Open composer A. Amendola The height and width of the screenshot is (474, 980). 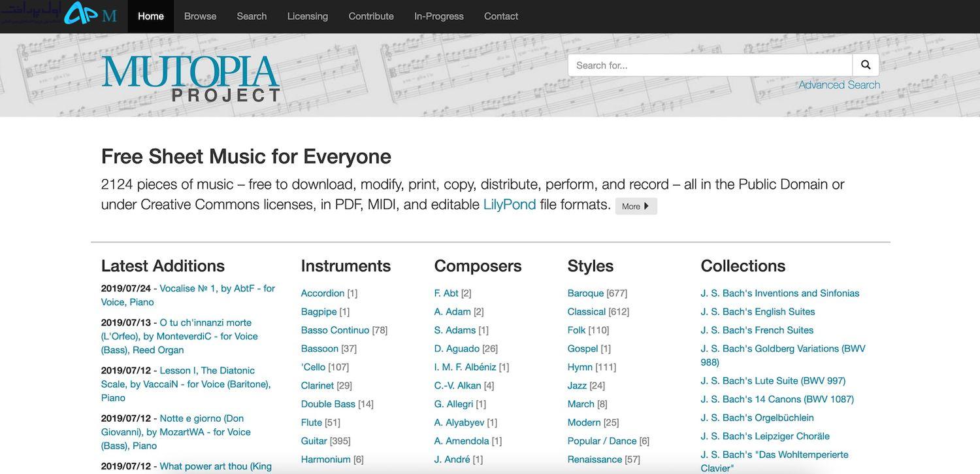coord(462,441)
